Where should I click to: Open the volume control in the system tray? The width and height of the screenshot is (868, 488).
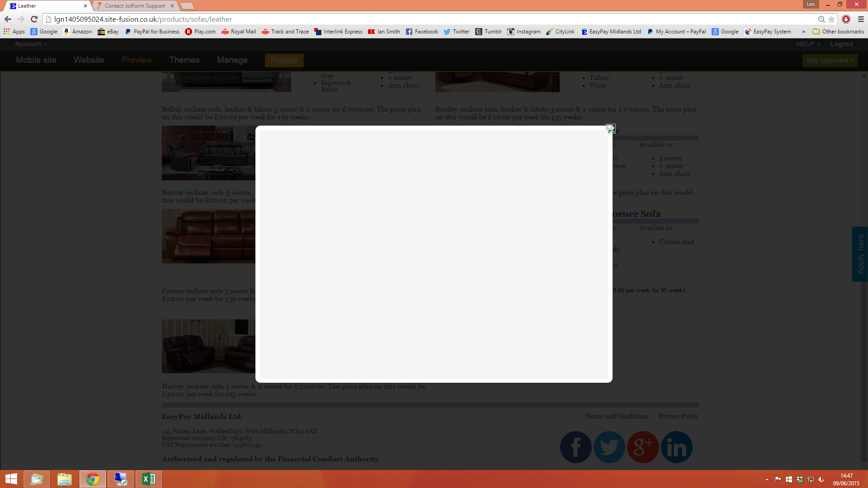[821, 480]
